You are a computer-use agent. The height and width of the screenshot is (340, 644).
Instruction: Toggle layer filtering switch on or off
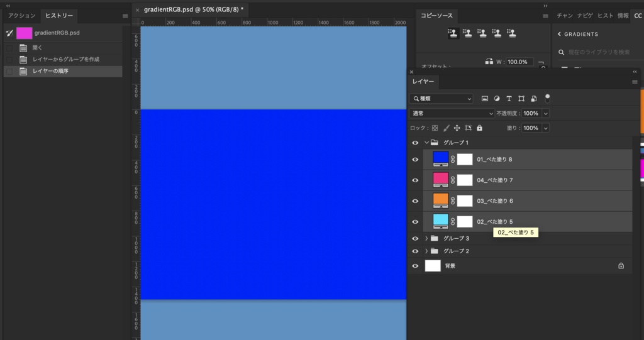(547, 99)
